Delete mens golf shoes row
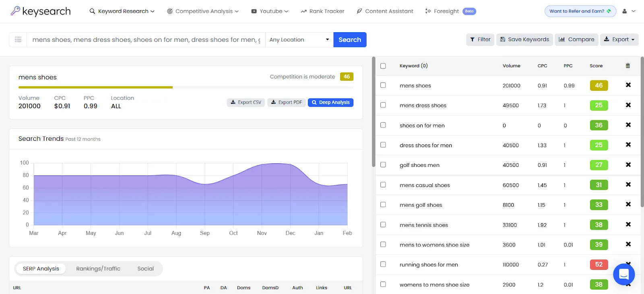This screenshot has width=644, height=294. [628, 204]
